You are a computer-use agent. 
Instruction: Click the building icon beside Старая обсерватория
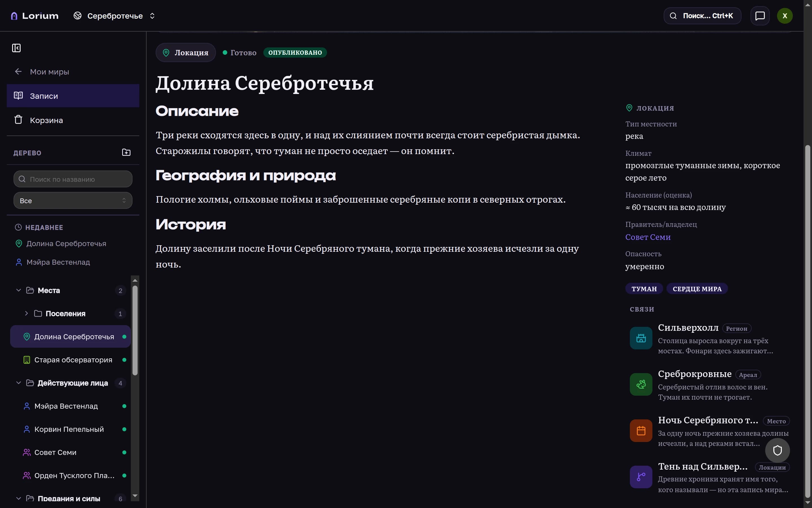(27, 360)
